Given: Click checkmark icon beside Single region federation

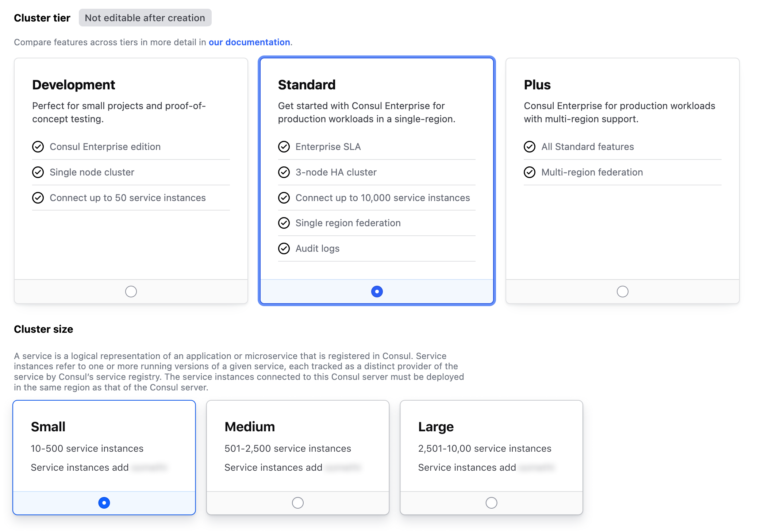Looking at the screenshot, I should (x=284, y=223).
